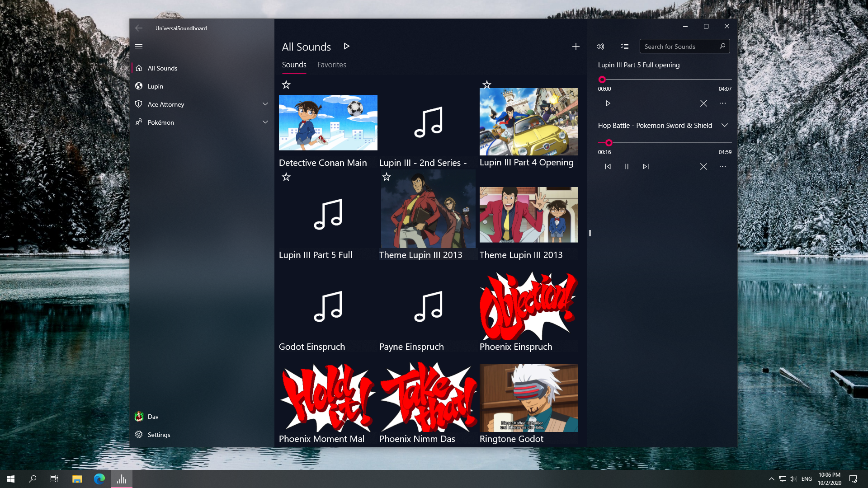Expand the Pokémon category
Image resolution: width=868 pixels, height=488 pixels.
point(265,122)
